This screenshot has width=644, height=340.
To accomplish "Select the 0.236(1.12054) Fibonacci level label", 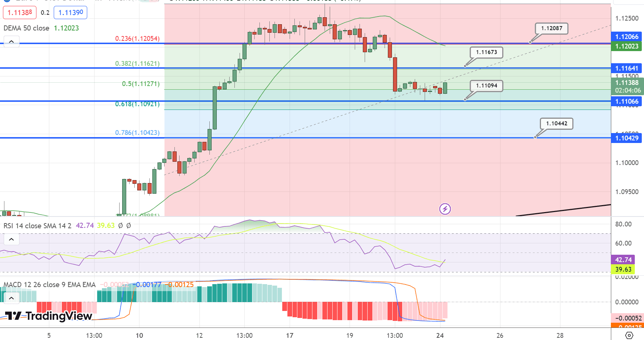I will 137,39.
